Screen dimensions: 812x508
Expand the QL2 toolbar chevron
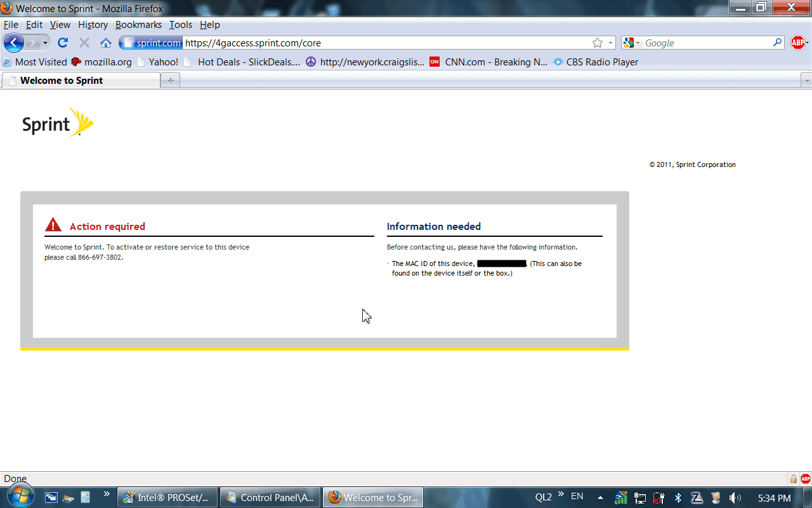coord(560,493)
